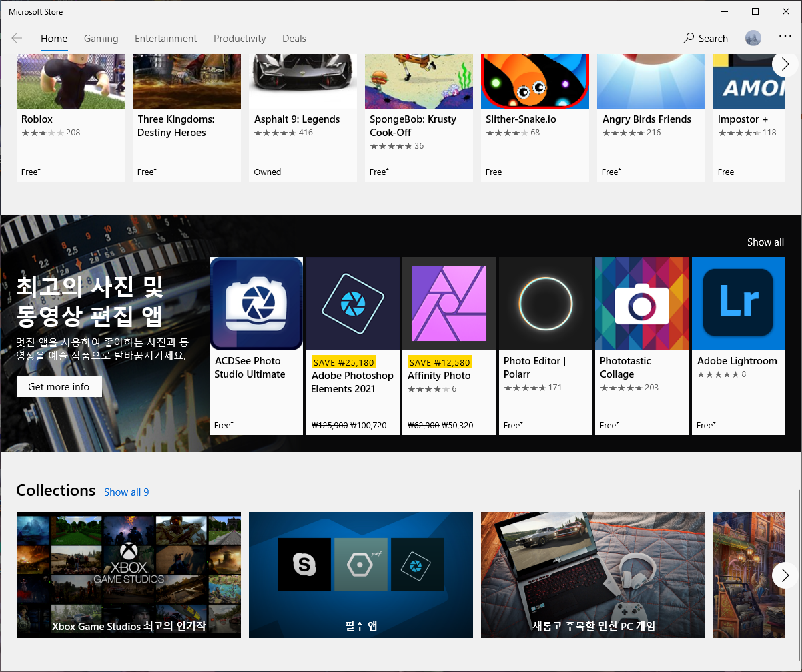
Task: Click the ₩50,320 Affinity Photo price
Action: click(x=458, y=425)
